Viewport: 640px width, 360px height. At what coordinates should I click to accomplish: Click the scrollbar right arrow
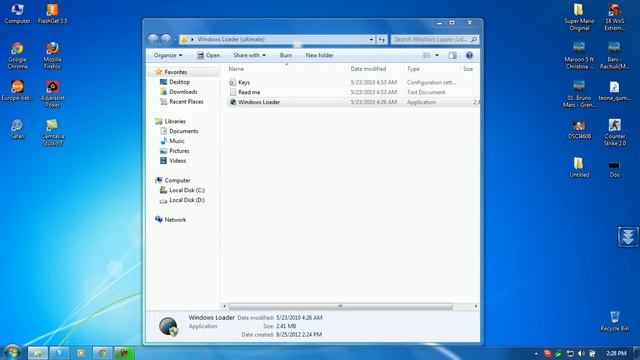click(x=476, y=306)
